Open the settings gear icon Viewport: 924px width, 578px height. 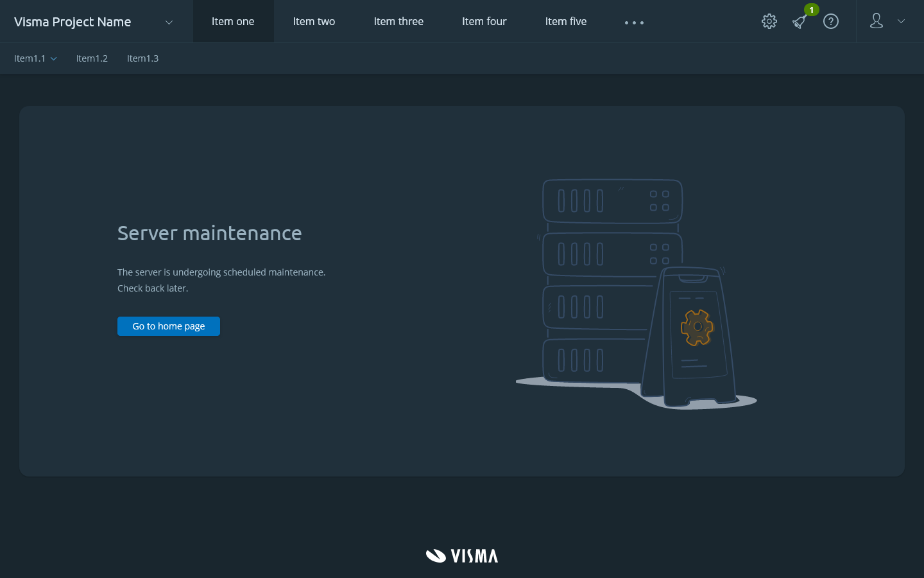pos(769,21)
